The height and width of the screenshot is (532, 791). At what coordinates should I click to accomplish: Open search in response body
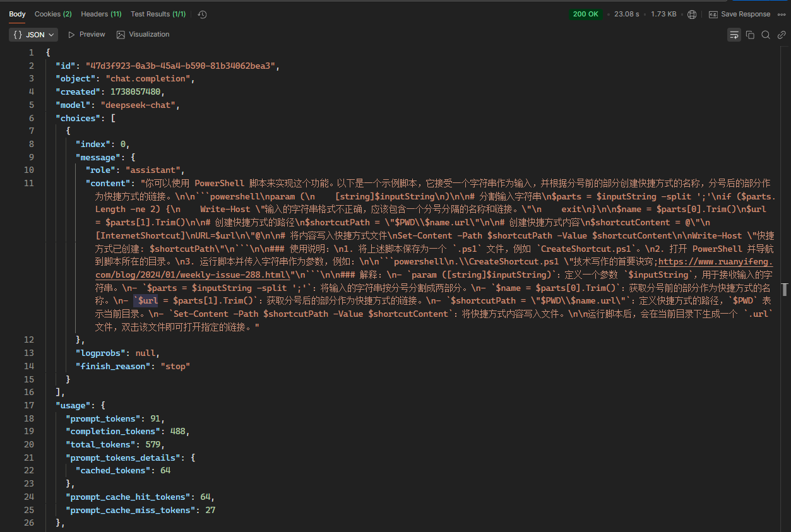765,35
